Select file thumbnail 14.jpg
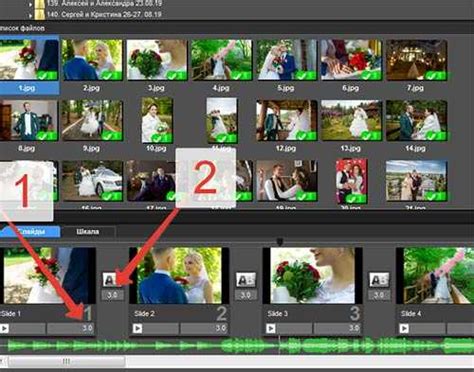Viewport: 474px width, 372px height. point(416,120)
